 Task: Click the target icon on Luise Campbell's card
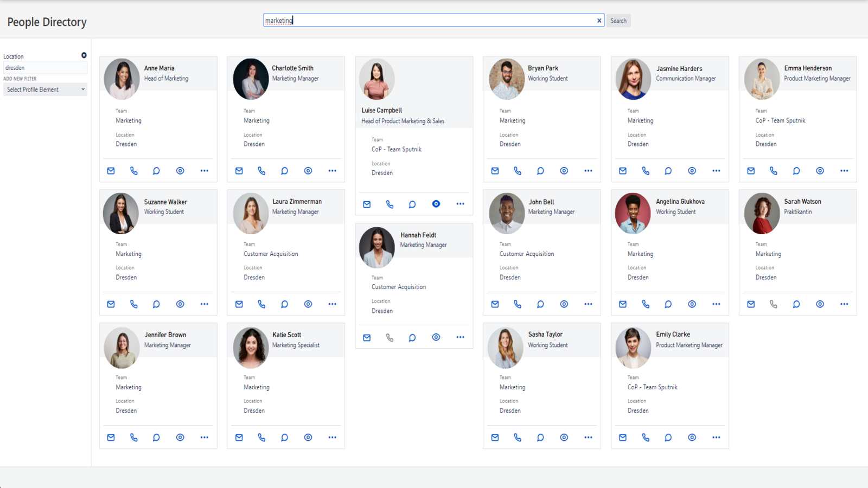tap(436, 204)
